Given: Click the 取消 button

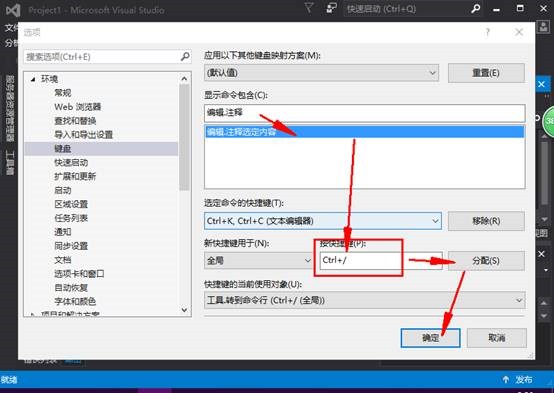Looking at the screenshot, I should 497,338.
